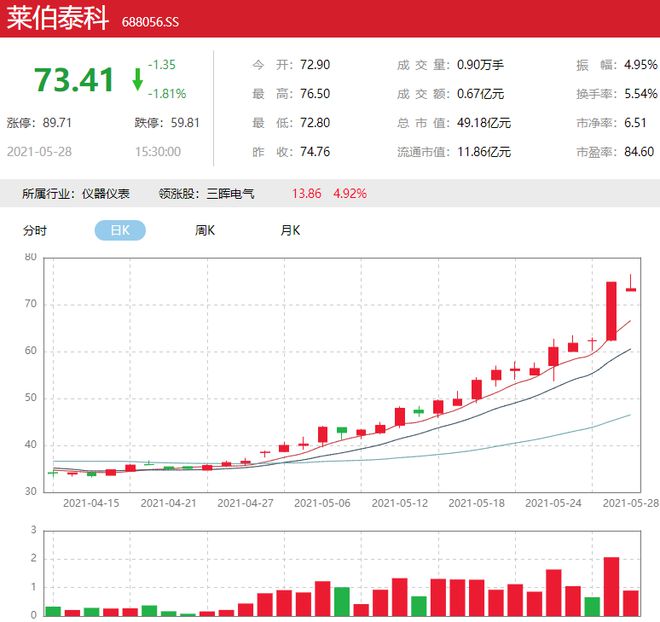Click the stock name 莱伯泰科
The image size is (660, 622).
pos(58,19)
